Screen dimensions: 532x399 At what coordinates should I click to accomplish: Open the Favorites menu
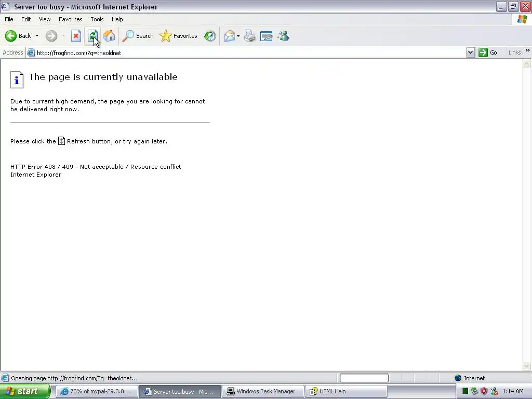click(x=71, y=19)
